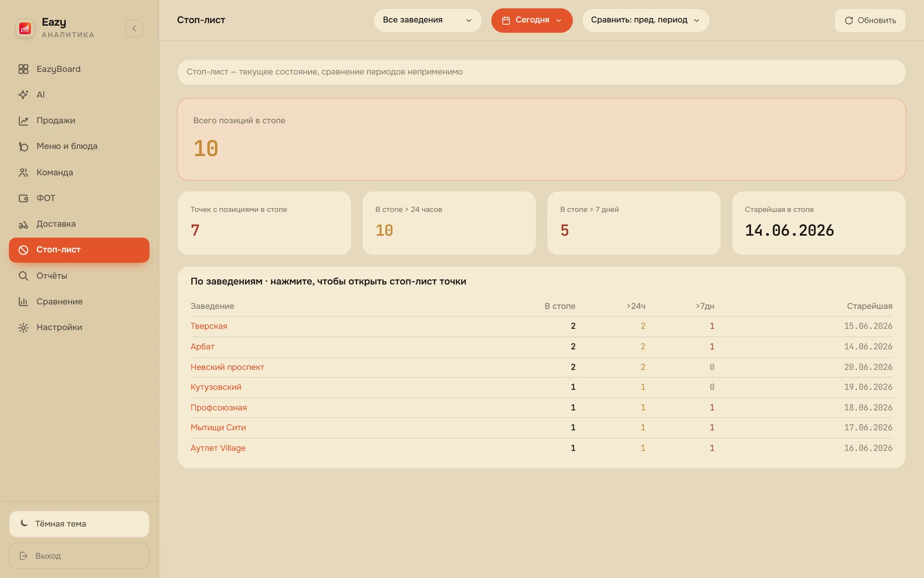Screen dimensions: 924x578
Task: Click the calendar icon in Сегодня
Action: (506, 21)
